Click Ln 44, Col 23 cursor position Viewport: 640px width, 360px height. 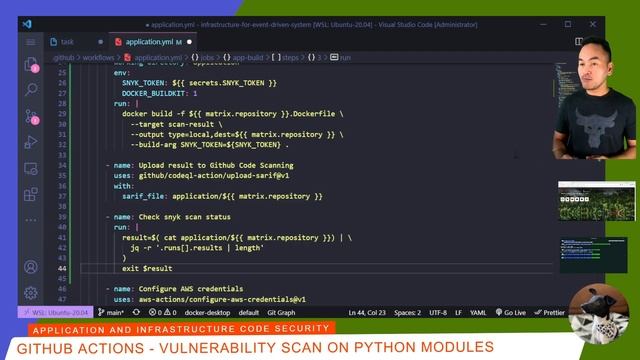(x=367, y=312)
